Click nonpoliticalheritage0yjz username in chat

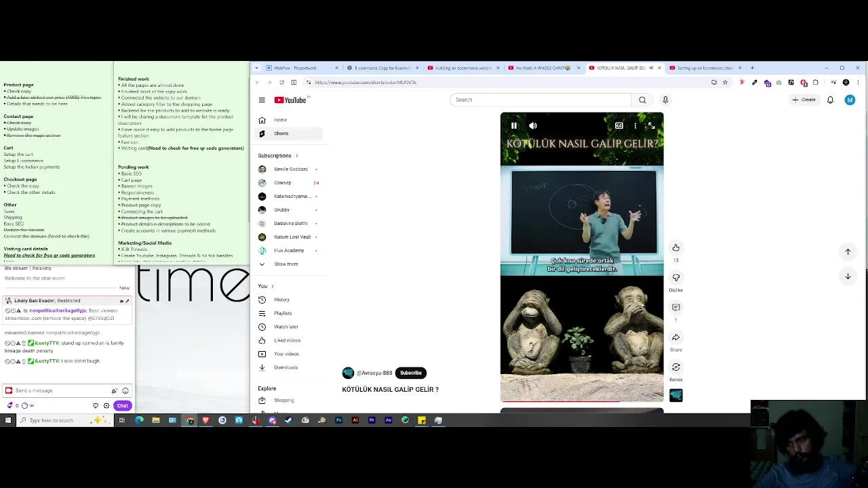(57, 310)
